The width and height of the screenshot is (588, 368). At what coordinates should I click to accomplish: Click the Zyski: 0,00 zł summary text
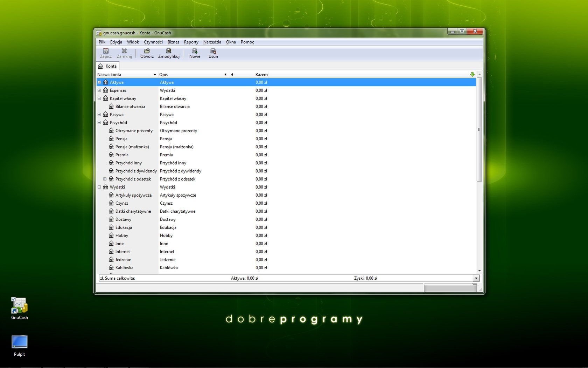365,278
